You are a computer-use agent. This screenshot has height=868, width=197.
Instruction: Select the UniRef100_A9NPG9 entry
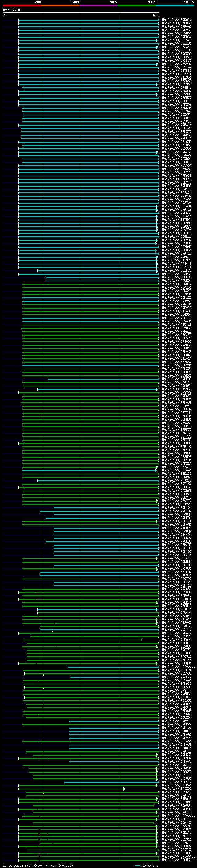(x=176, y=135)
